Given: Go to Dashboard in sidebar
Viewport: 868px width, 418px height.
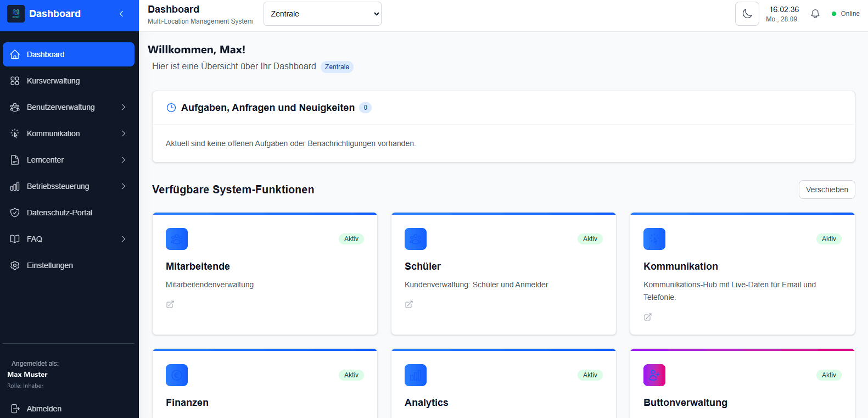Looking at the screenshot, I should [69, 54].
